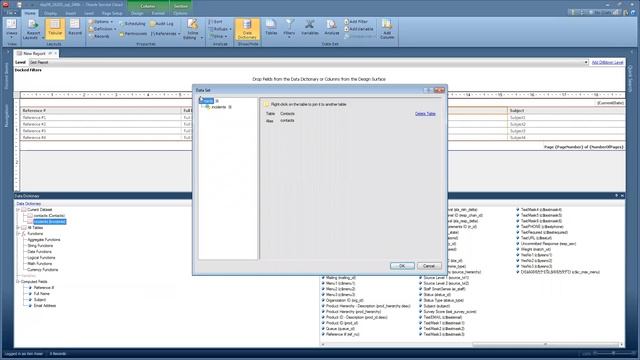Open the Views button in the ribbon

11,29
